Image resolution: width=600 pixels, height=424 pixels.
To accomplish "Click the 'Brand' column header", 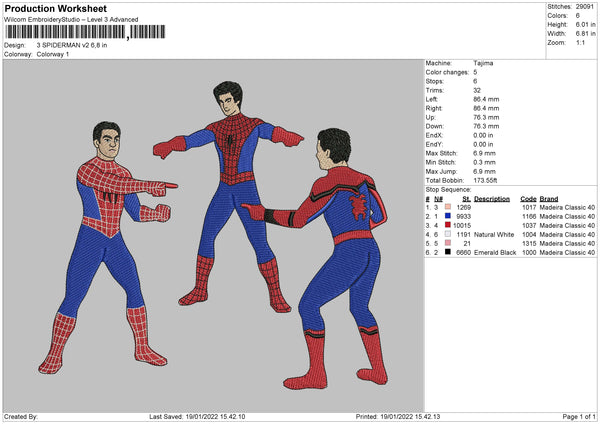I will [x=549, y=199].
